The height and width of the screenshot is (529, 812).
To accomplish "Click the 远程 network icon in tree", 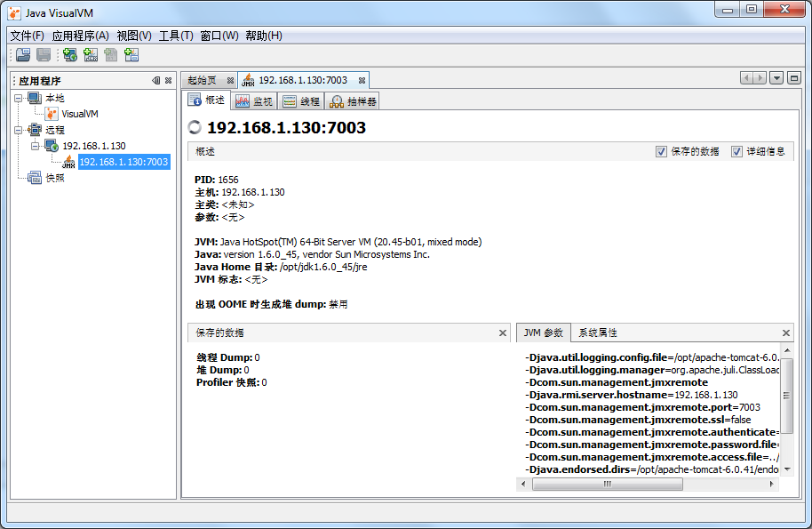I will 35,130.
